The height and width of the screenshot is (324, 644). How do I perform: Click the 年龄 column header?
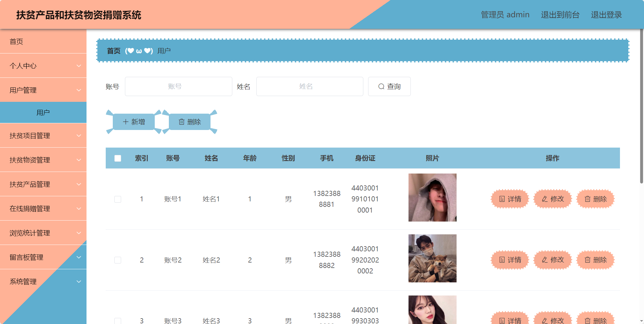(250, 158)
